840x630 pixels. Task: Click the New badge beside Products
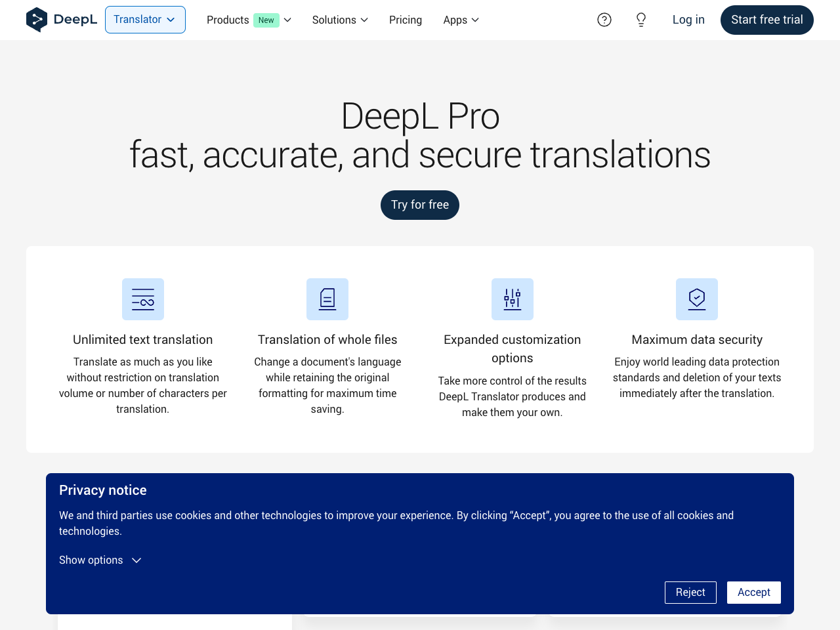266,20
